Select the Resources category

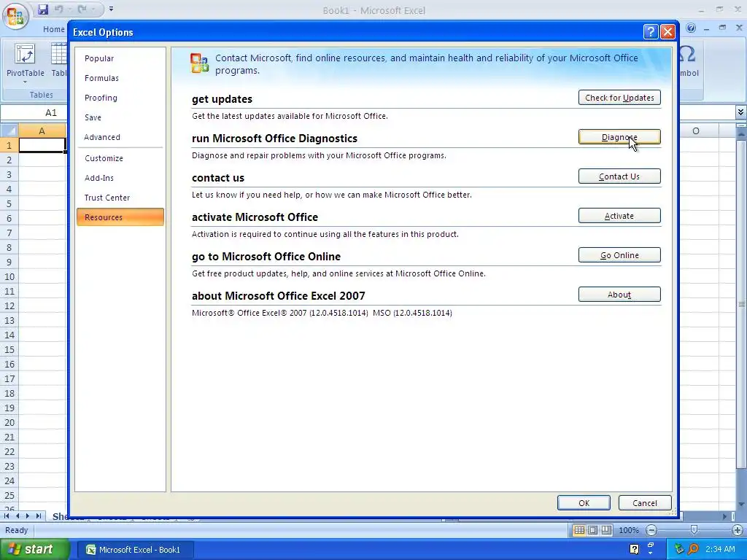tap(120, 217)
